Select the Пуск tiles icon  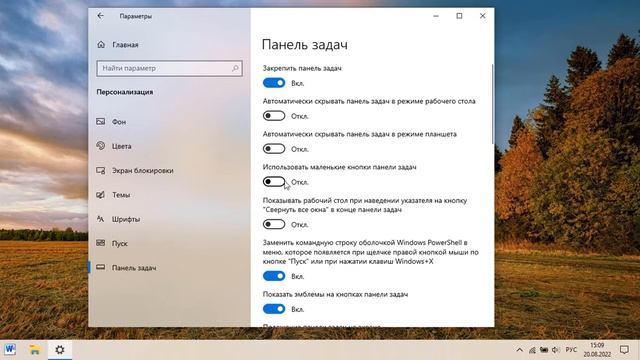(100, 243)
